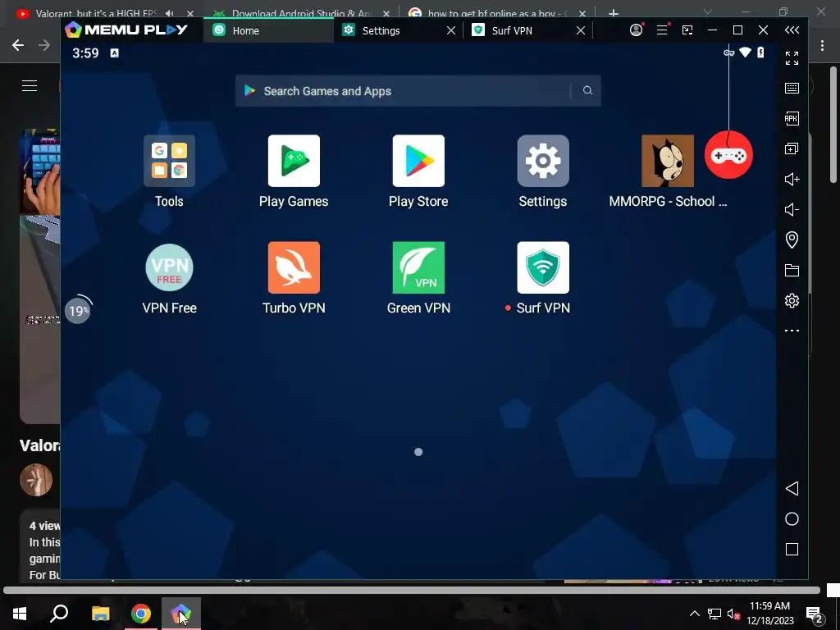Click the YouTube channel avatar

(x=36, y=480)
